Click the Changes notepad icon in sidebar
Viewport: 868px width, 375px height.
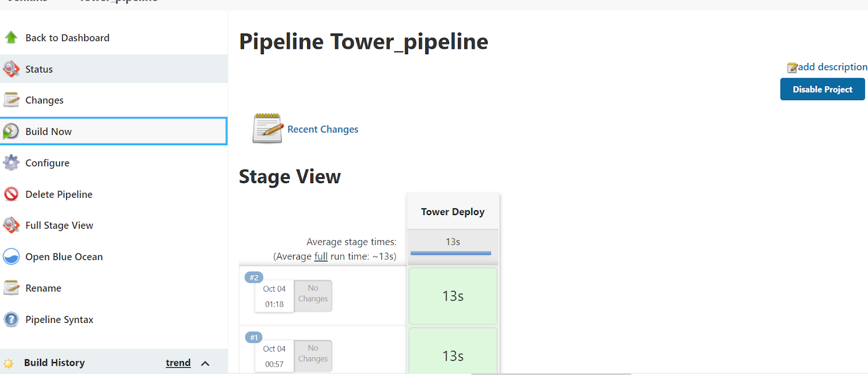[x=11, y=100]
